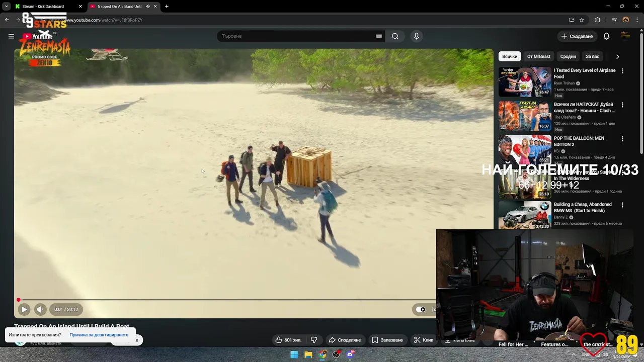644x362 pixels.
Task: Click the ENG language indicator
Action: (x=586, y=354)
